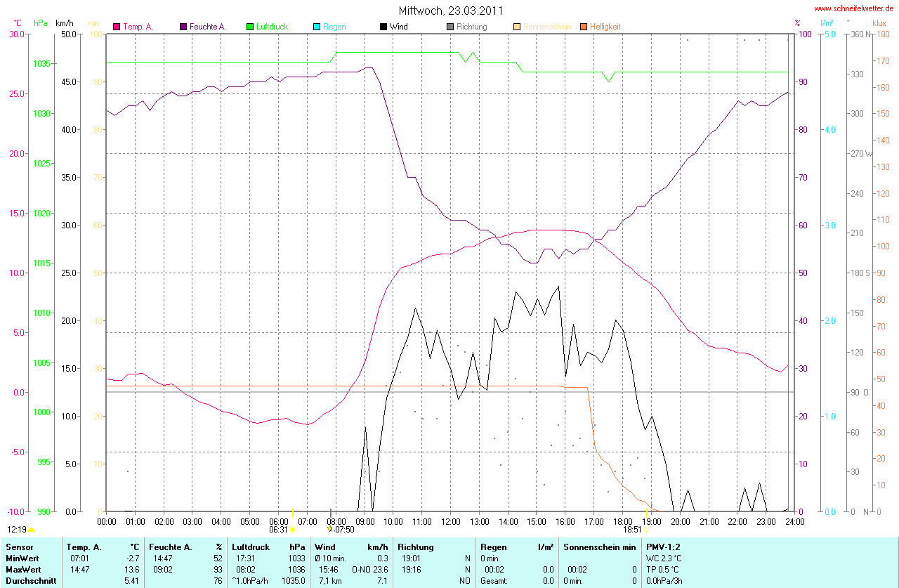Click the green Luftdruck legend swatch

point(250,27)
